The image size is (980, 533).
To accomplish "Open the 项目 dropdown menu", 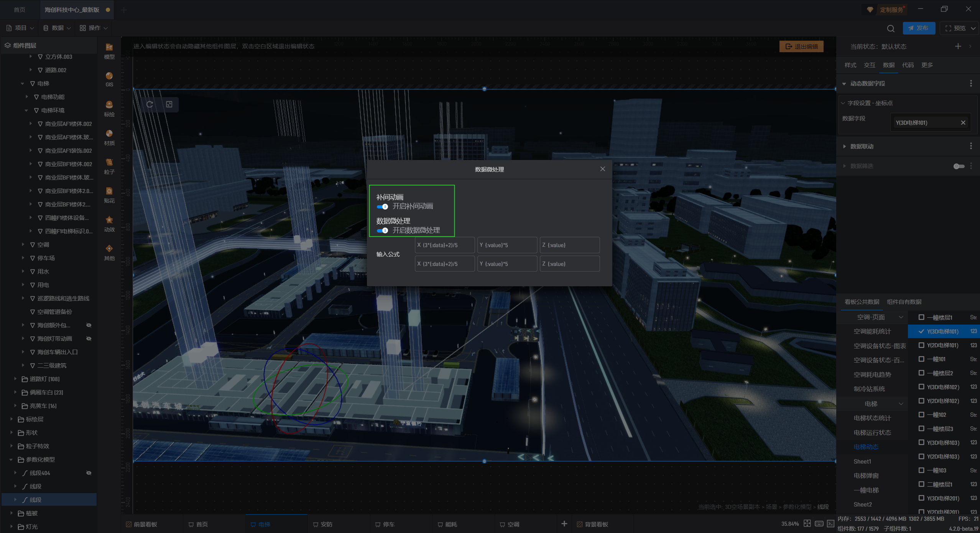I will 21,28.
